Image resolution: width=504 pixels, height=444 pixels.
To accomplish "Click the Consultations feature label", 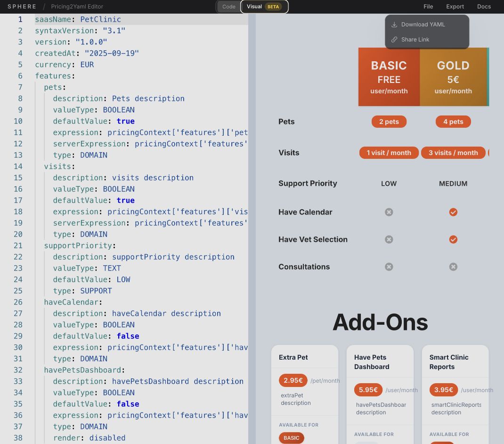I will pyautogui.click(x=304, y=267).
